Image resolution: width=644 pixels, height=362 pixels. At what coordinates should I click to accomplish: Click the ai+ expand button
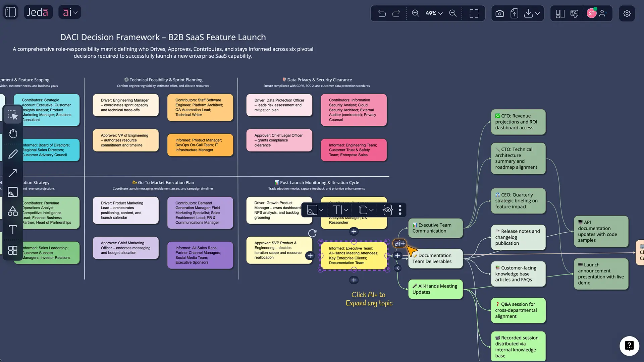399,243
